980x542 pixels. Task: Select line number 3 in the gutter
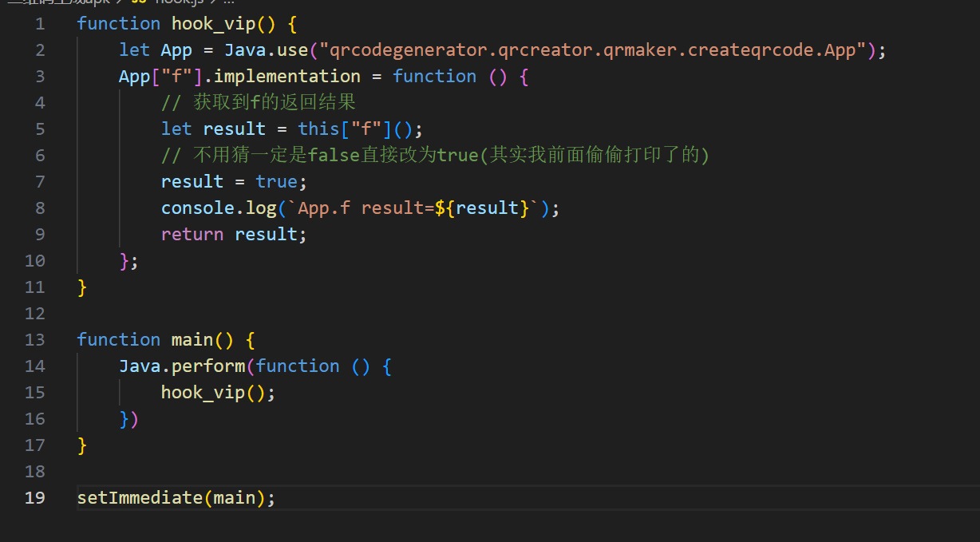click(40, 77)
